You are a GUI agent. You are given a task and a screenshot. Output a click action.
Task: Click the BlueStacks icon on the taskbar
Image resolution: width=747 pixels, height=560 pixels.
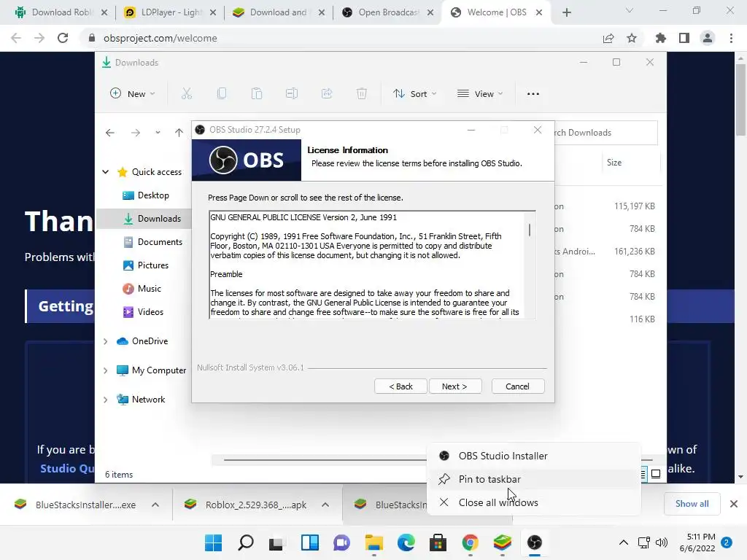tap(502, 542)
